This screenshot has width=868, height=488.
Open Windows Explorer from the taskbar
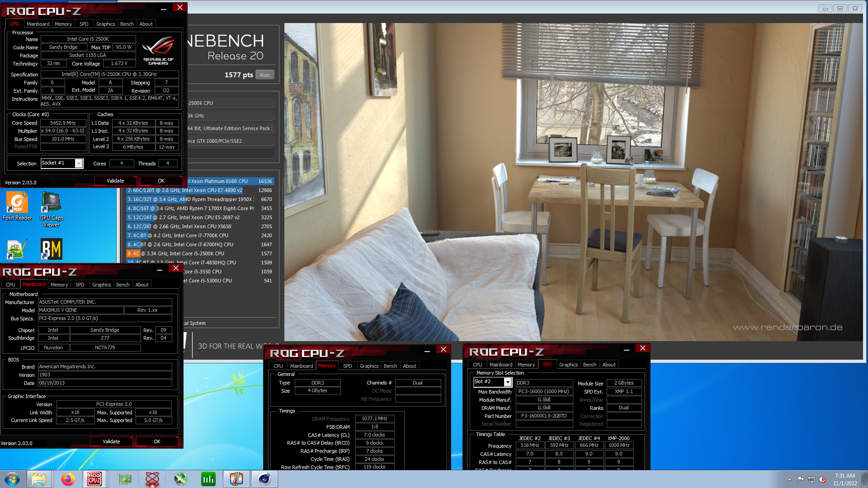coord(39,479)
